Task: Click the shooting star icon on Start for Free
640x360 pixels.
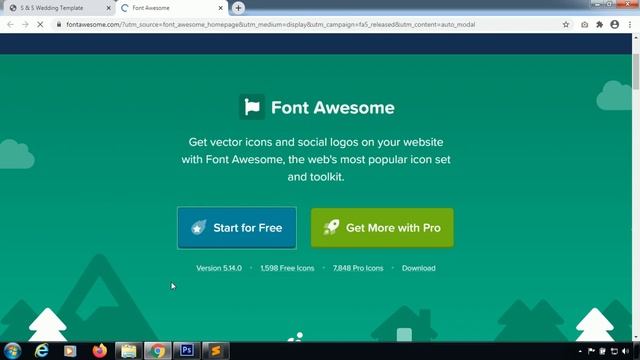Action: 199,227
